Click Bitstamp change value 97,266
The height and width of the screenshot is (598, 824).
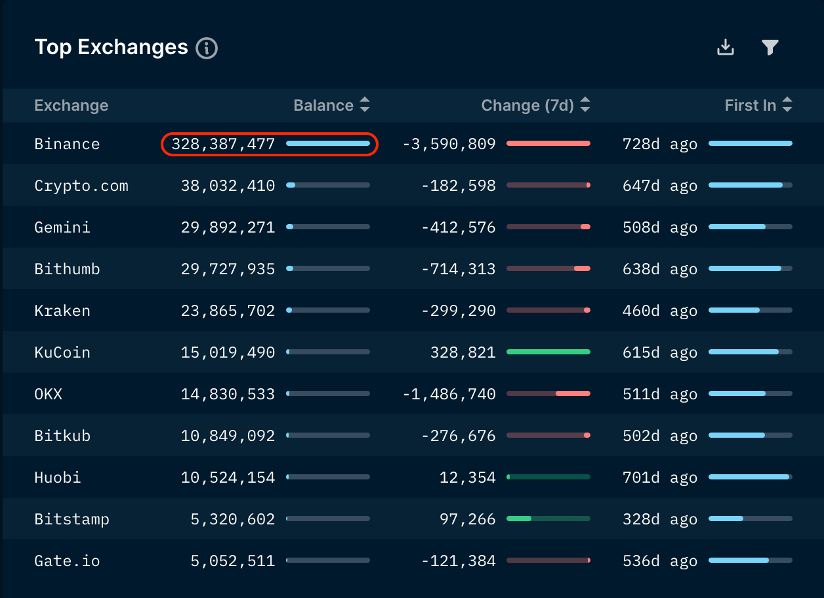[468, 519]
